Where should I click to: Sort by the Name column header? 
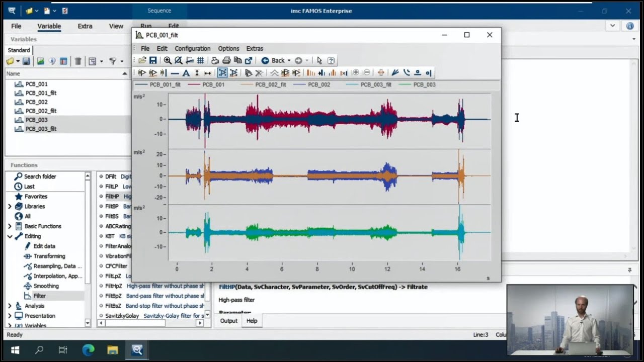pyautogui.click(x=67, y=73)
